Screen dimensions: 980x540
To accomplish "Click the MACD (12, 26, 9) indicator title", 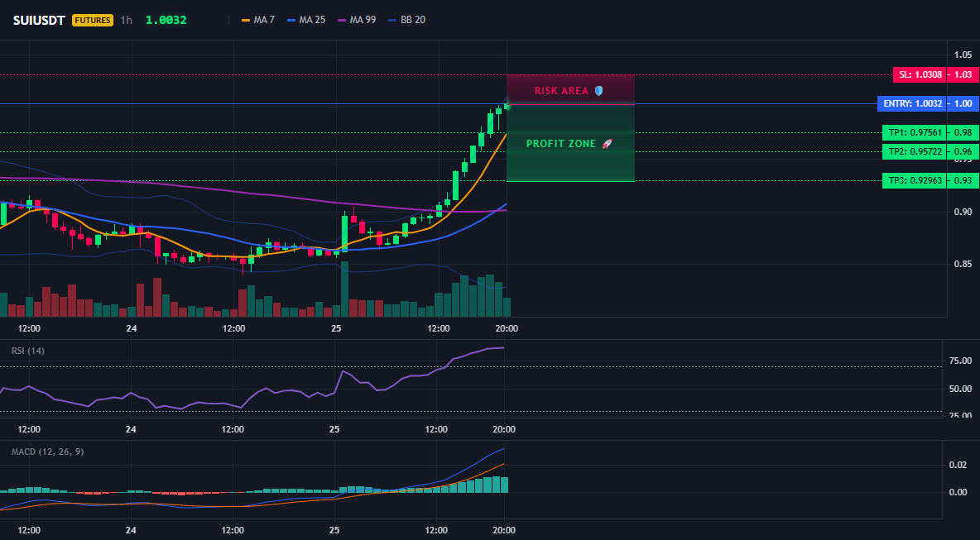I will [47, 452].
